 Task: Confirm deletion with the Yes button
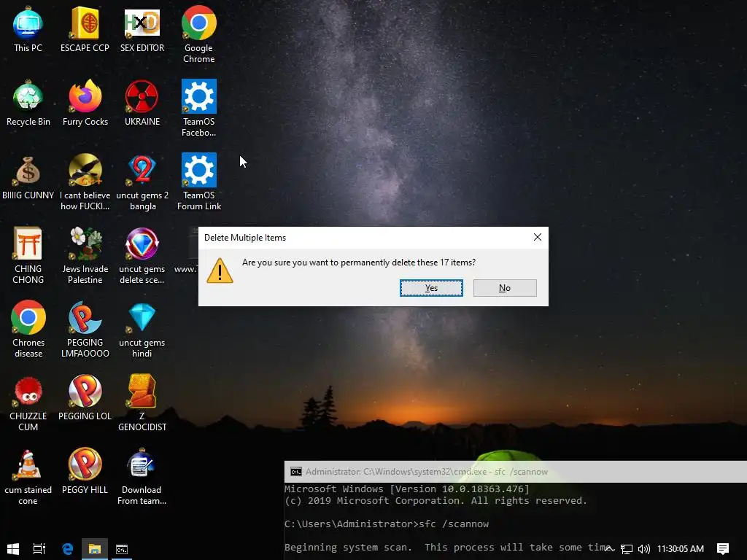click(x=431, y=288)
